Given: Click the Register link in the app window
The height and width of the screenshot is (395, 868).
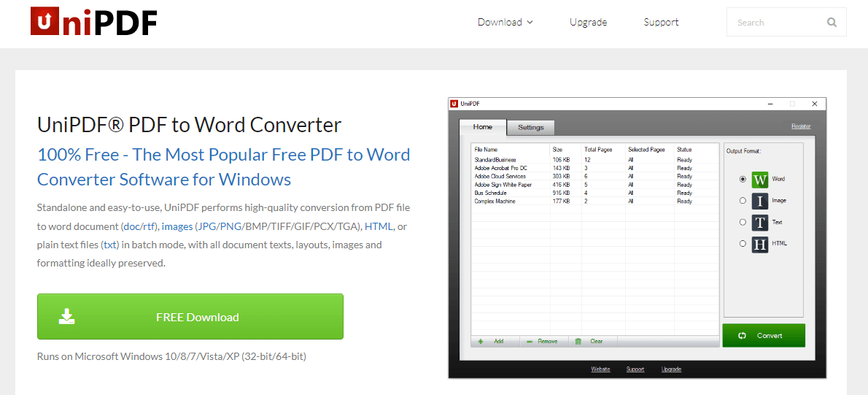Looking at the screenshot, I should coord(801,126).
